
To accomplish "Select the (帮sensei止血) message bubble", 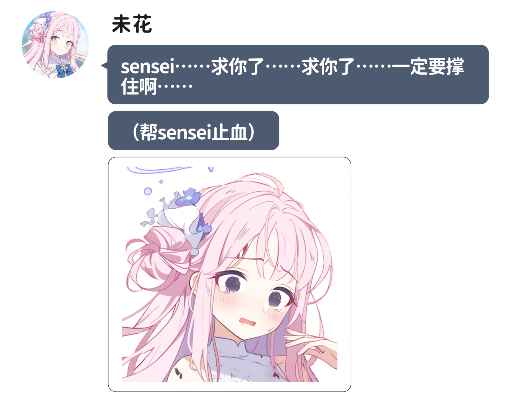I will pos(193,131).
